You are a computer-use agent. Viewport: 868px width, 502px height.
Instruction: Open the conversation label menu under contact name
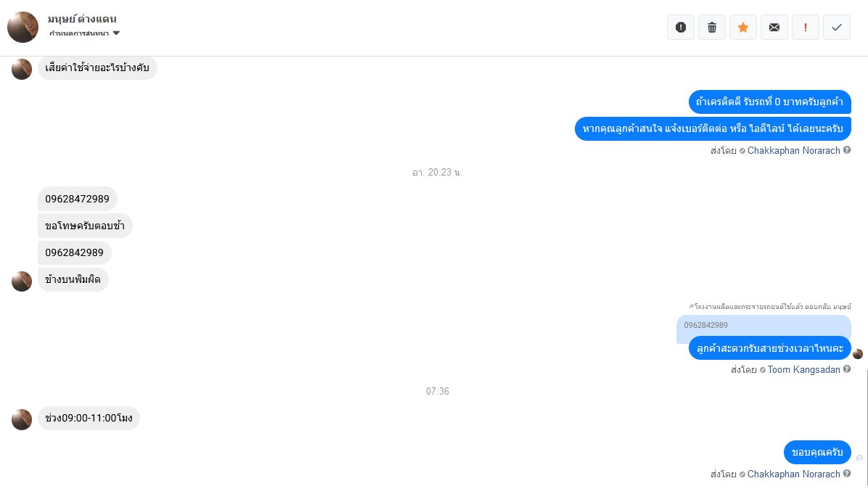pyautogui.click(x=79, y=33)
